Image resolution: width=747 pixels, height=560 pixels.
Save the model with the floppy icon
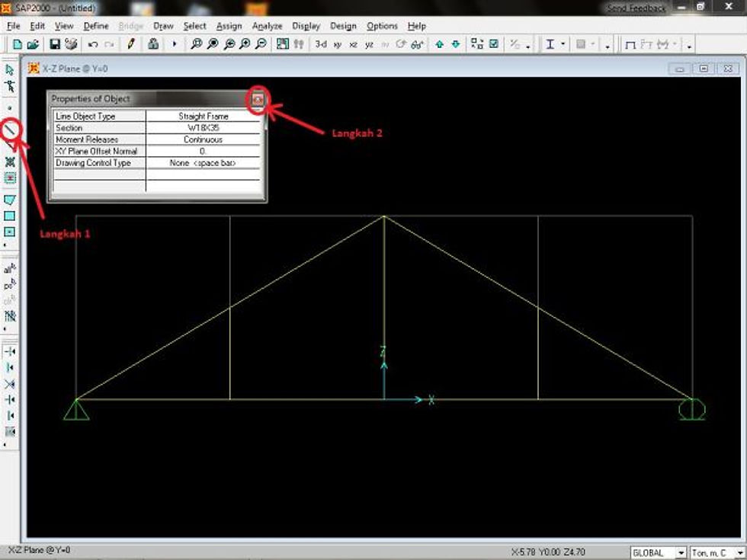click(x=55, y=44)
